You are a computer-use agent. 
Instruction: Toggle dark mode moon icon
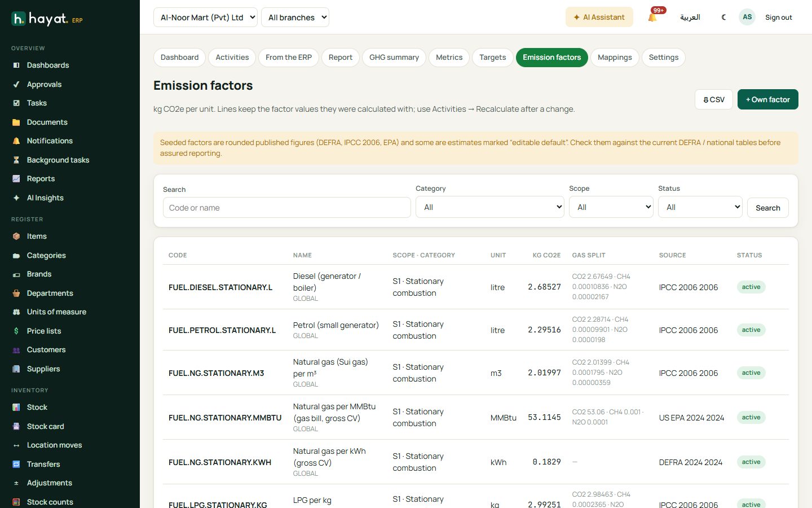pyautogui.click(x=723, y=17)
